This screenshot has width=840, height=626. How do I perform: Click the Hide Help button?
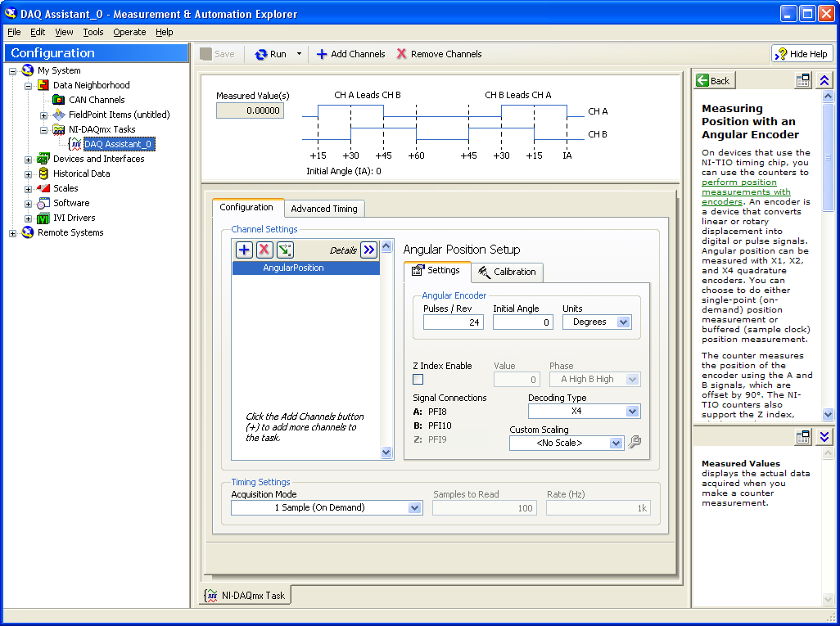click(802, 54)
